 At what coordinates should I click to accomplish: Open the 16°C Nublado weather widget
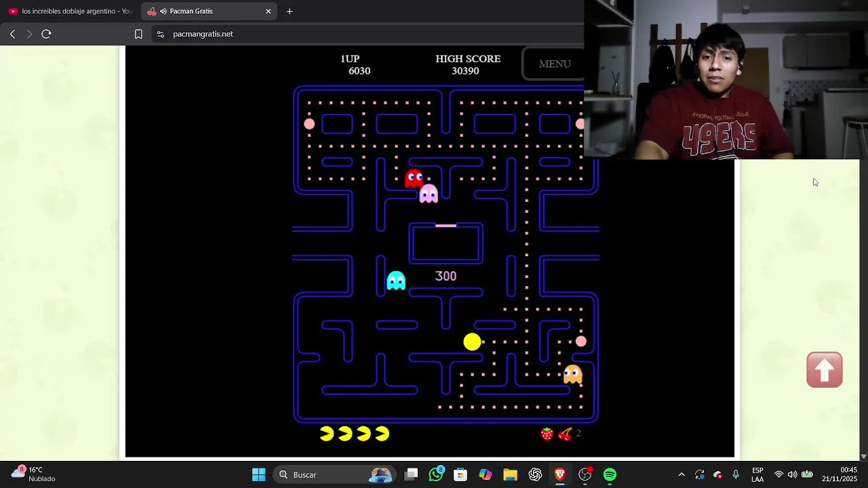34,474
